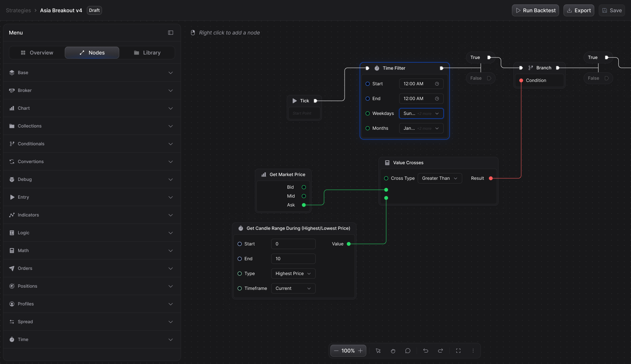Click the redo icon
This screenshot has height=364, width=631.
[x=440, y=351]
